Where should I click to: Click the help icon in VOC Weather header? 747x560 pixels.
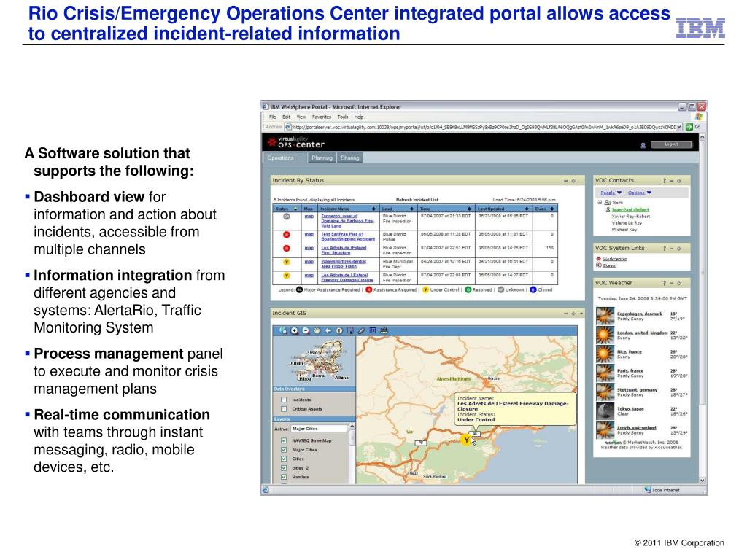click(x=665, y=284)
